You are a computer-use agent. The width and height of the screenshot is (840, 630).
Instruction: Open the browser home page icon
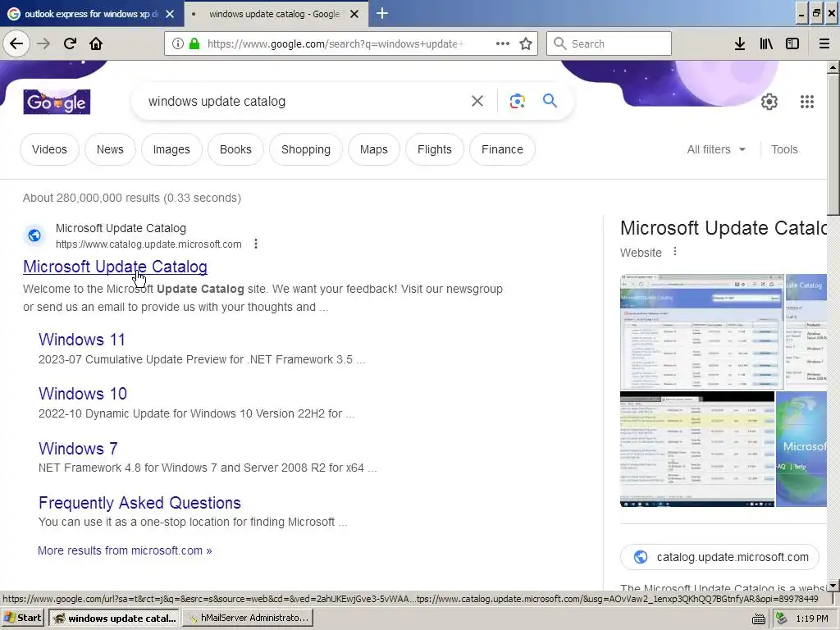[96, 43]
